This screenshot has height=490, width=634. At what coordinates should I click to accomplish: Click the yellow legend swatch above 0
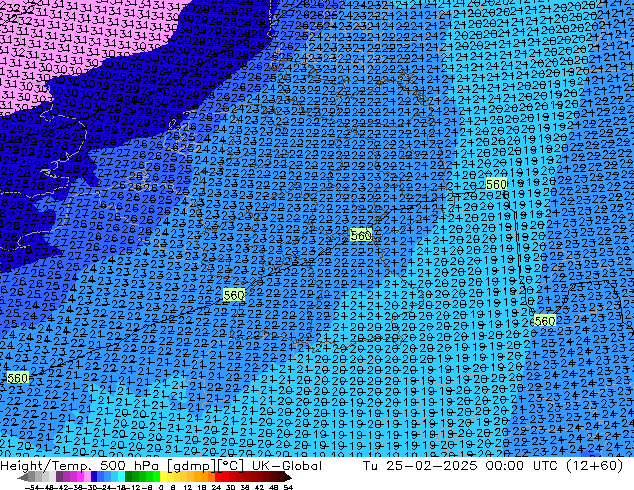click(163, 477)
